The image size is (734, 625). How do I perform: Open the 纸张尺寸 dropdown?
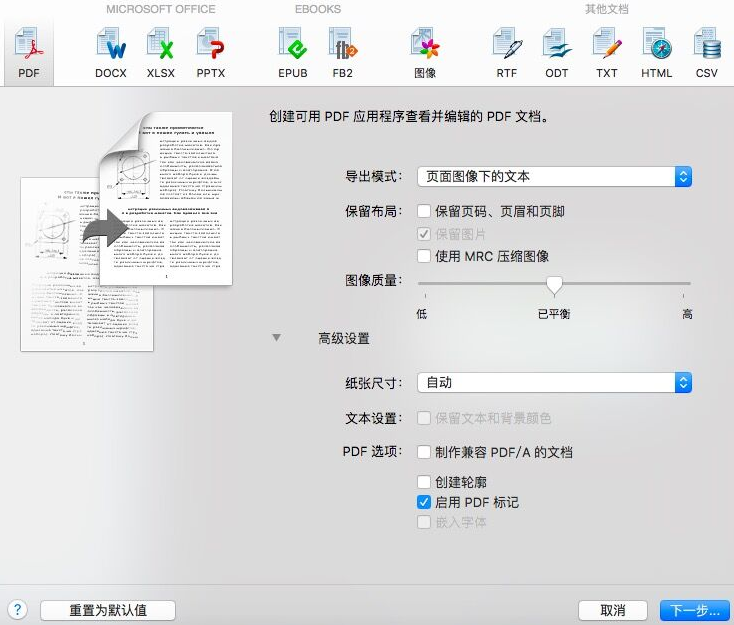(554, 382)
